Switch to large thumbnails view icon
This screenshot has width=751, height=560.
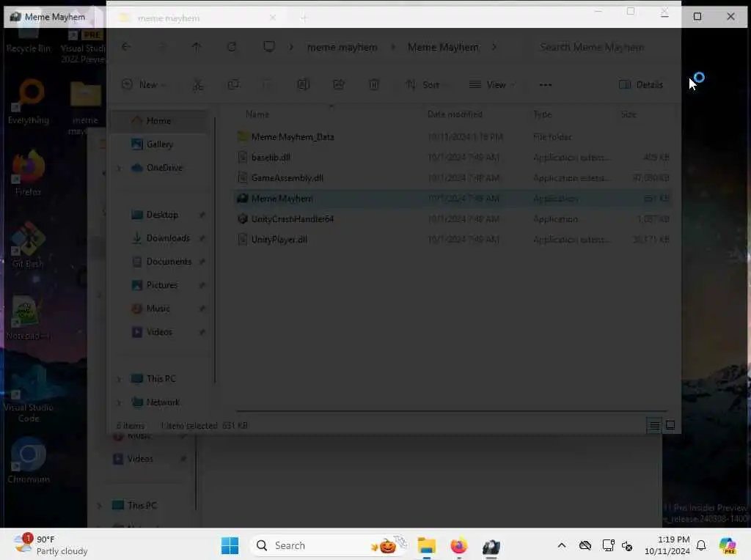(x=670, y=425)
